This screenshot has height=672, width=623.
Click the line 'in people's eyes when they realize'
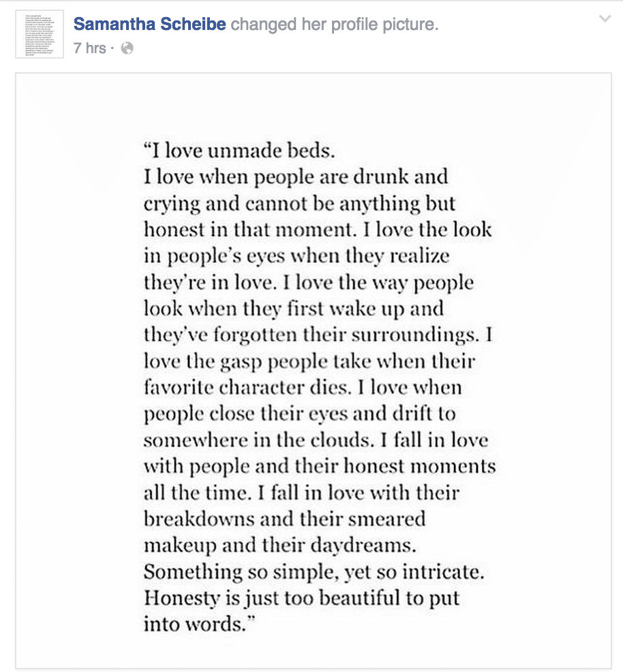tap(297, 256)
